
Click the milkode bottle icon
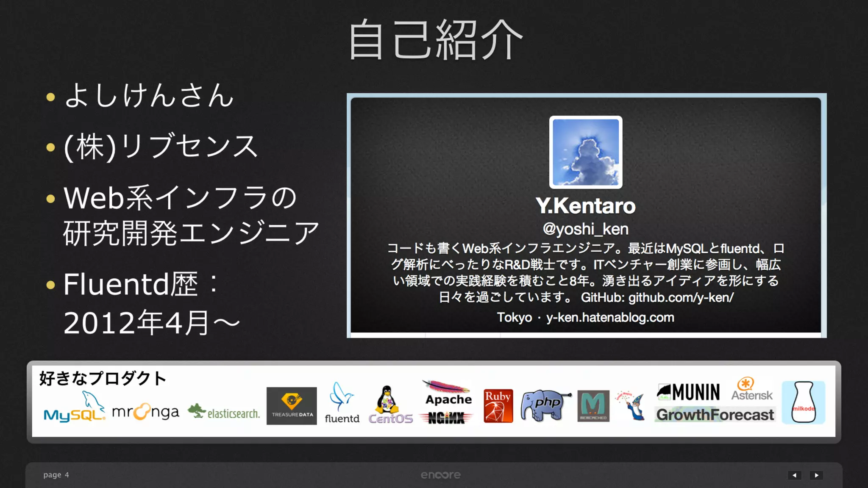point(803,402)
